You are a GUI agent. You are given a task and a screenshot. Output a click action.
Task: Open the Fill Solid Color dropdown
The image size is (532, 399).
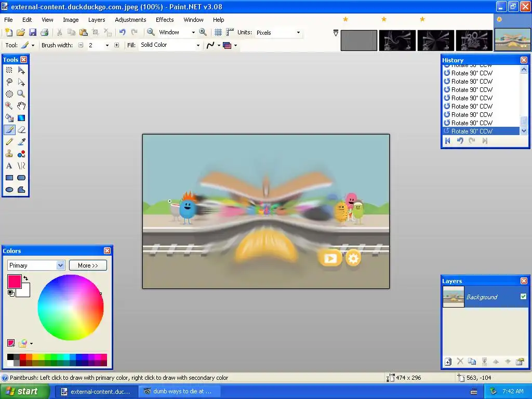point(198,45)
